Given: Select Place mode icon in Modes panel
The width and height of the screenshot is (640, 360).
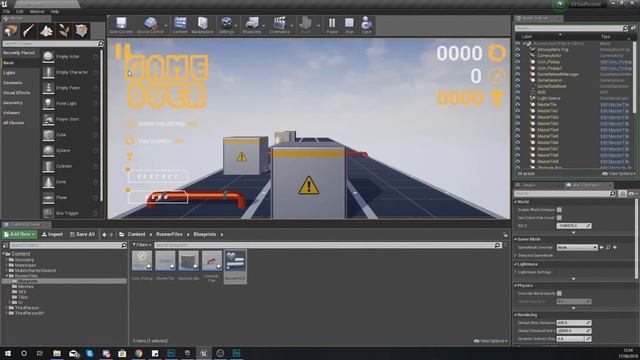Looking at the screenshot, I should pyautogui.click(x=11, y=31).
